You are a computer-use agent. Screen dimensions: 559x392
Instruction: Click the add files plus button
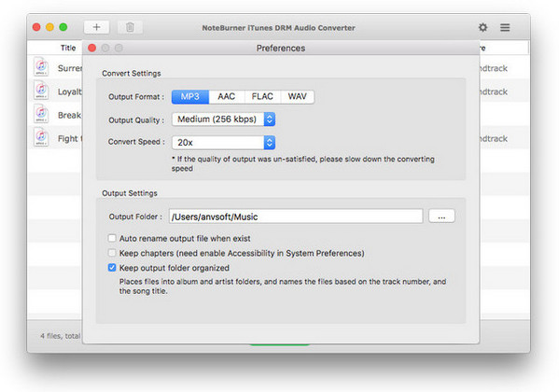(x=96, y=27)
